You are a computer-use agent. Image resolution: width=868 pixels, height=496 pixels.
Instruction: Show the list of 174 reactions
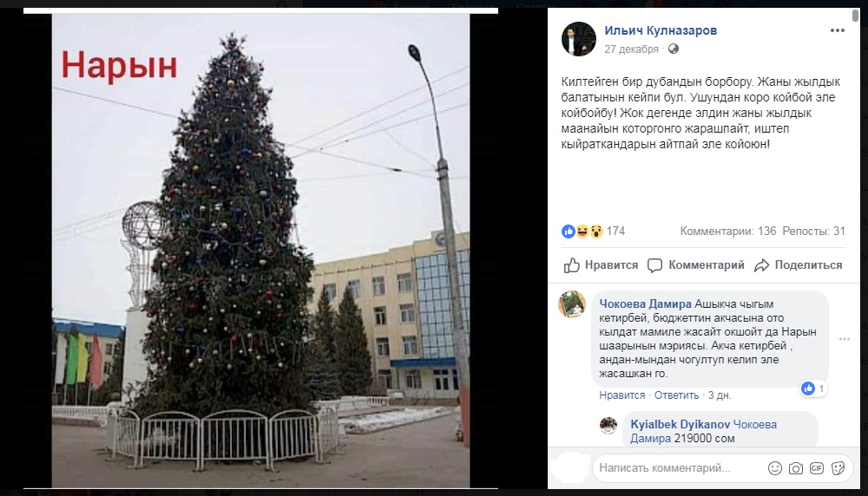click(593, 232)
